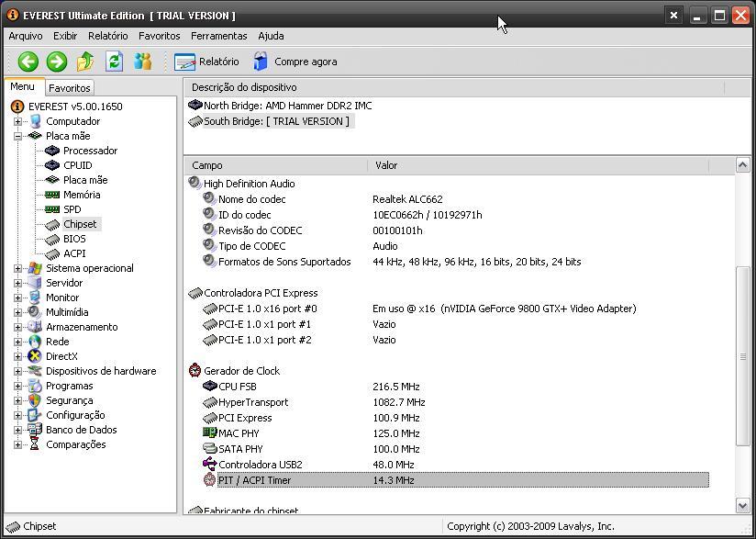Click the vertical scrollbar thumb in field list

[x=743, y=356]
